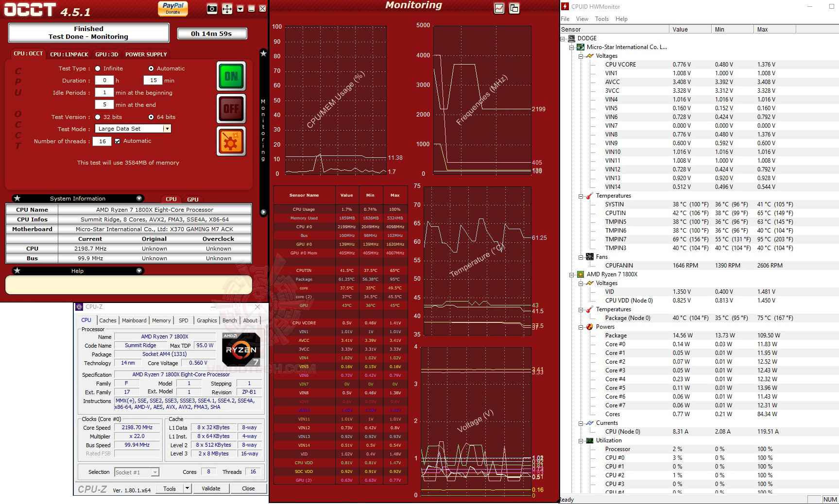Open the CPU-Z About tab
The width and height of the screenshot is (839, 504).
[x=250, y=320]
